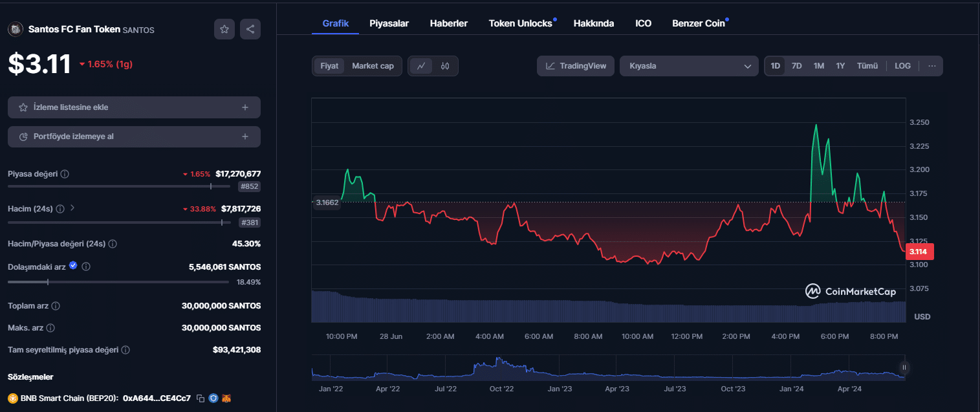
Task: Click plus on Portföyde izlemeye al
Action: click(x=245, y=136)
